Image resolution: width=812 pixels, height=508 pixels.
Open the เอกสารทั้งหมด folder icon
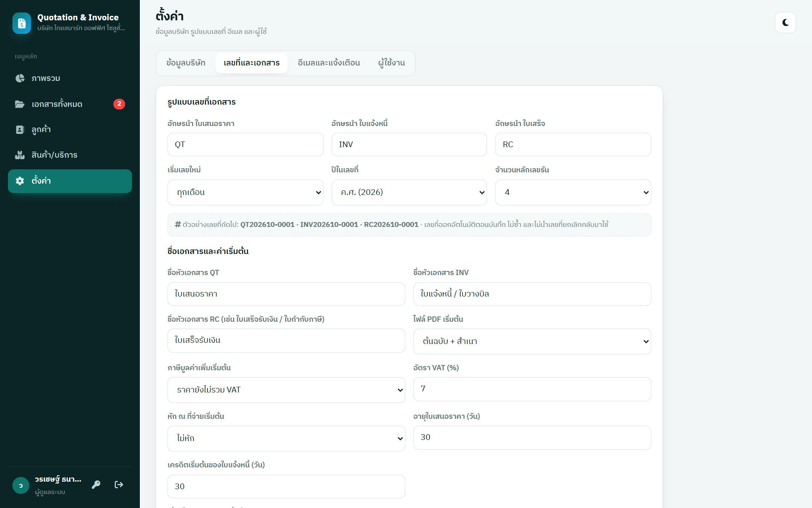(20, 104)
